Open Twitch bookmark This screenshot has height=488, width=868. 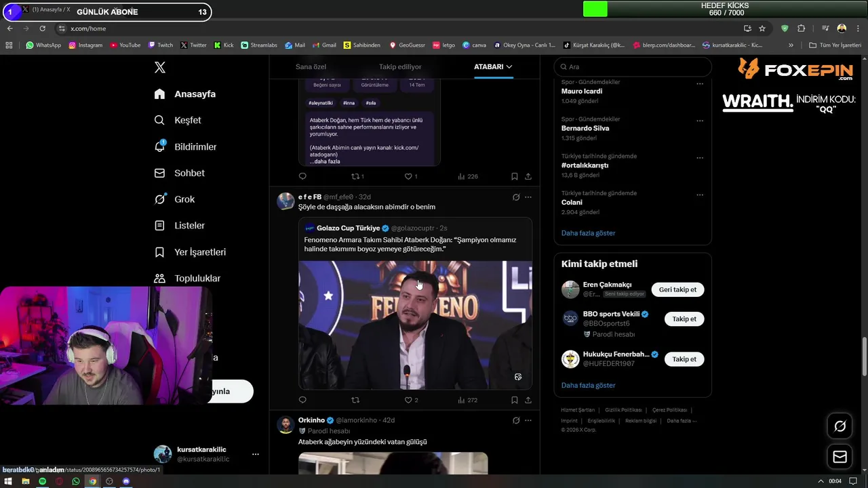coord(161,45)
